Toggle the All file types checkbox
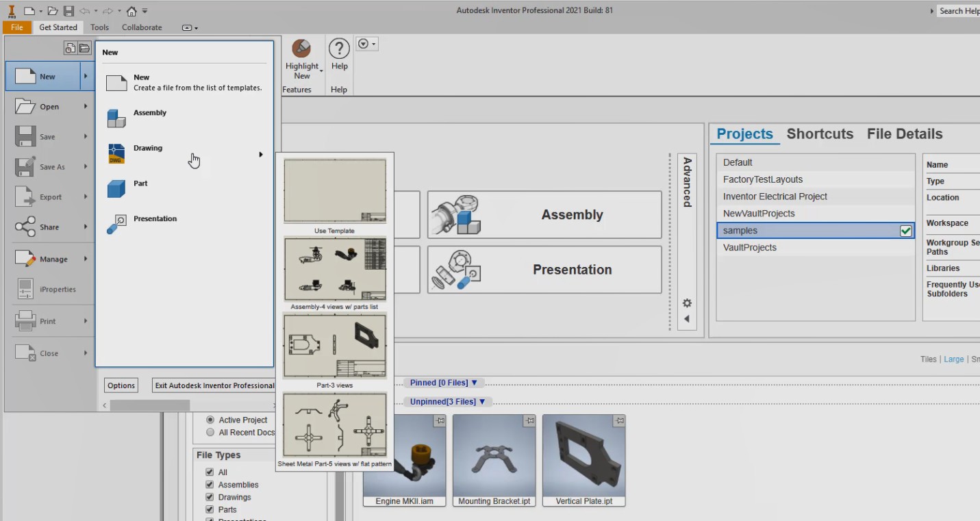Viewport: 980px width, 521px height. pyautogui.click(x=210, y=472)
